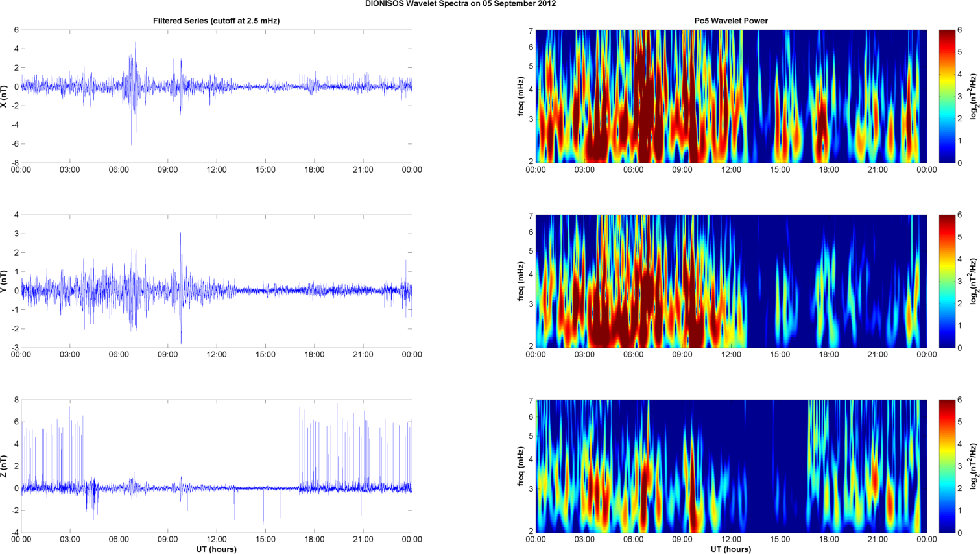This screenshot has width=980, height=554.
Task: Click the 12:00 tick under the Y series plot
Action: tap(217, 354)
